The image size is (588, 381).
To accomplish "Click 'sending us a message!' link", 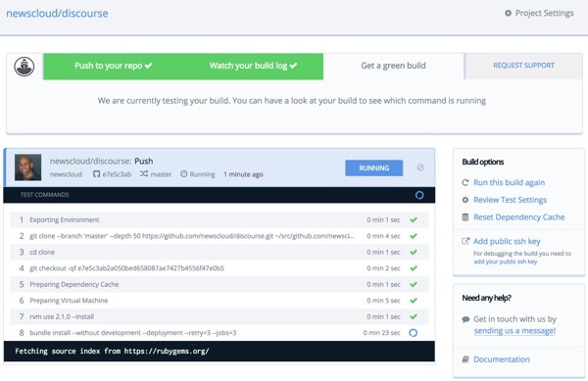I will 514,331.
